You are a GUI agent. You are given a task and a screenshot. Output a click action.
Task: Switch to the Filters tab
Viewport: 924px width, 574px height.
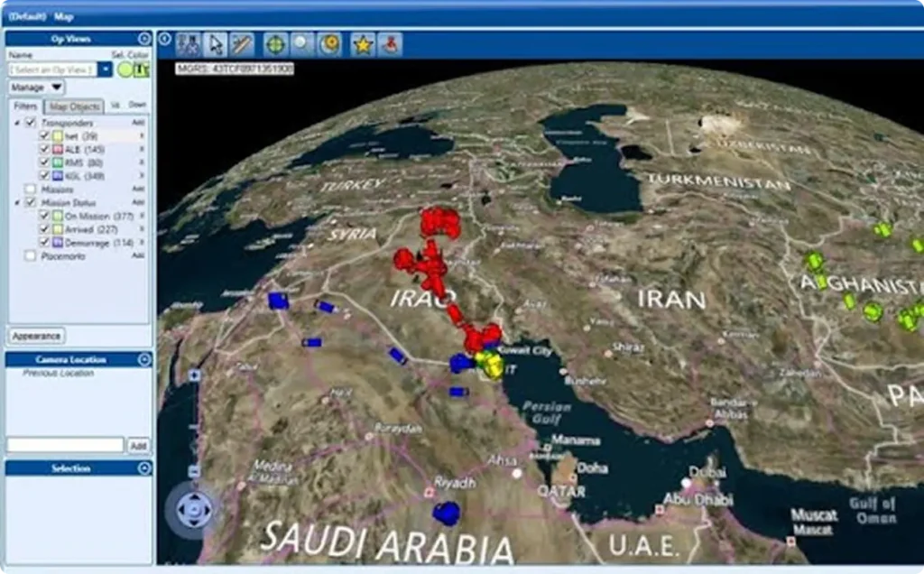pos(25,105)
